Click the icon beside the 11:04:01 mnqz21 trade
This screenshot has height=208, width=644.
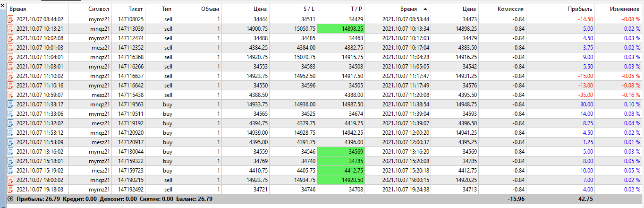[x=10, y=57]
